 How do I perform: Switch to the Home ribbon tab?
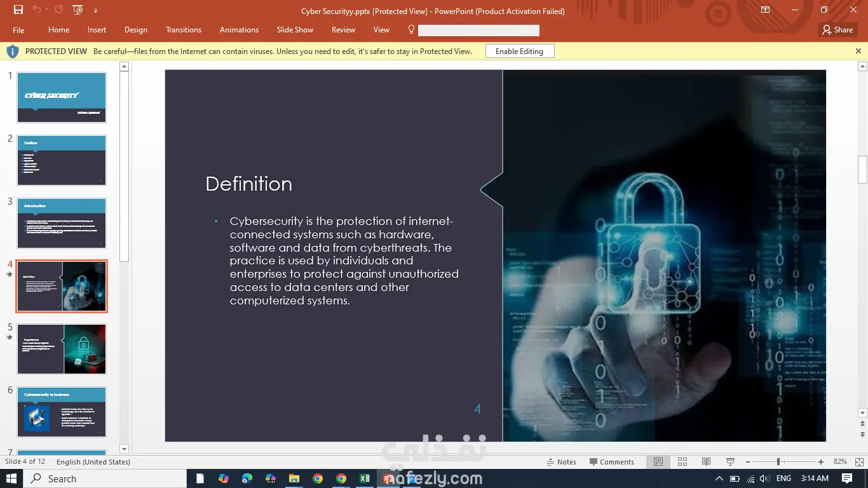[x=59, y=30]
